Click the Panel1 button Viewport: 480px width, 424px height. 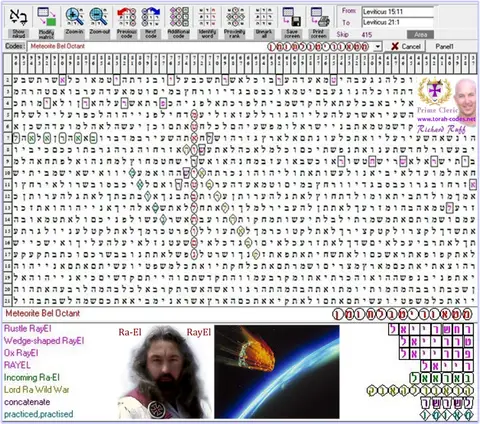click(x=445, y=47)
